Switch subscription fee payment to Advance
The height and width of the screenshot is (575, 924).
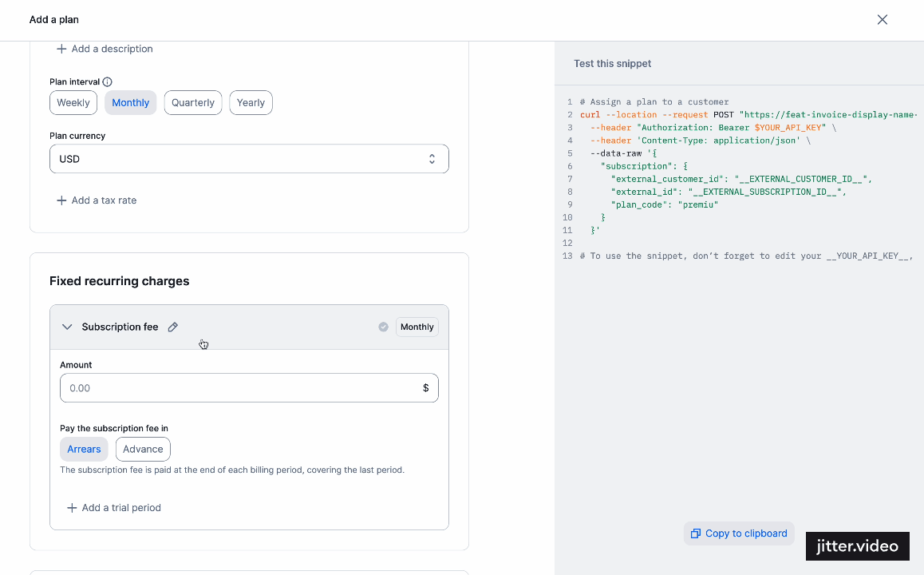143,450
